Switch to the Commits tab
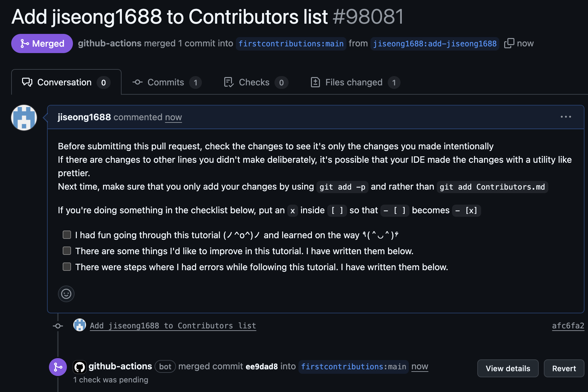The width and height of the screenshot is (588, 392). 167,82
